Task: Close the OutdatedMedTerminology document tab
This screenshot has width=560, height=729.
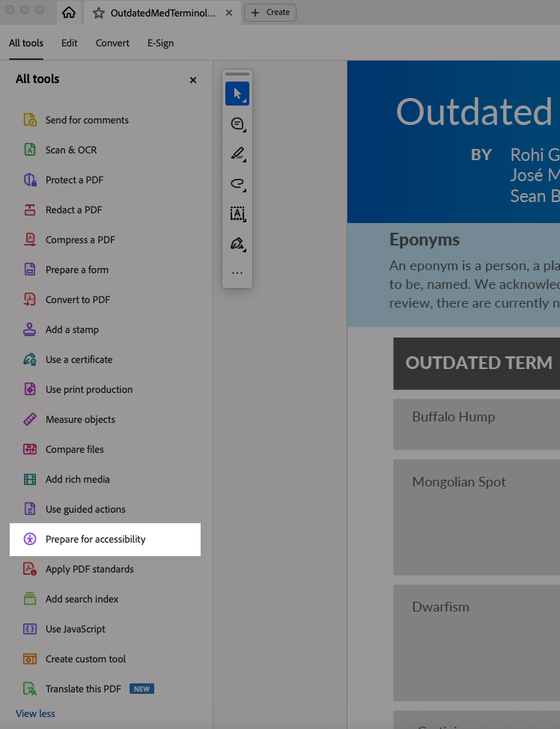Action: (229, 13)
